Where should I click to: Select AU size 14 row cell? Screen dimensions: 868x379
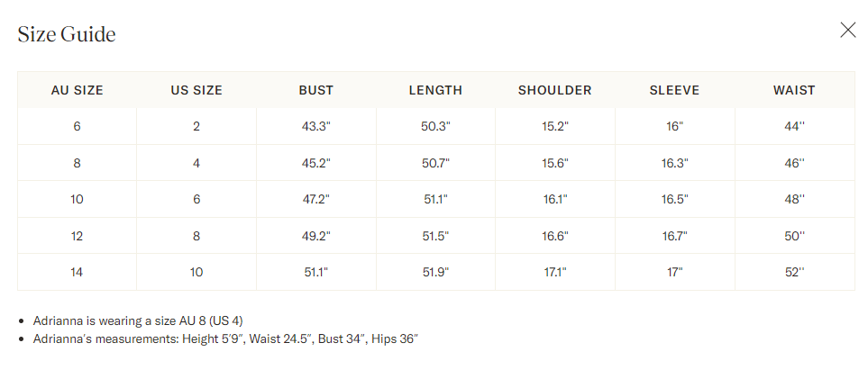click(77, 272)
